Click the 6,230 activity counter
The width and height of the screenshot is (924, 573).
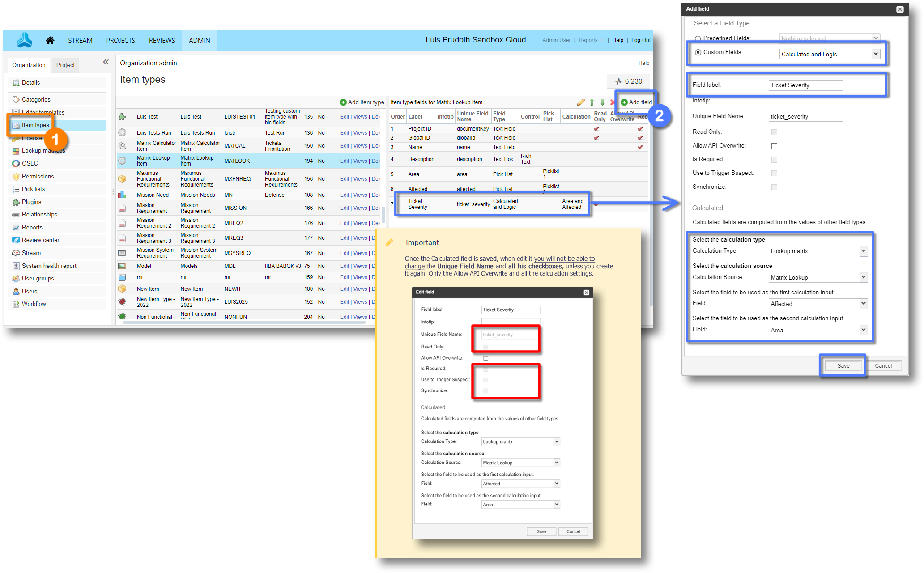tap(628, 81)
